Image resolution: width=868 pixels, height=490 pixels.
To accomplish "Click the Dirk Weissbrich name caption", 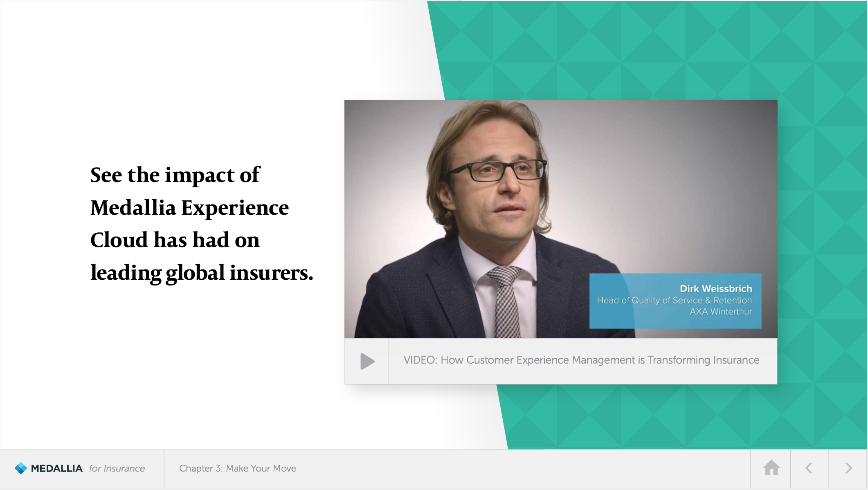I will 715,288.
